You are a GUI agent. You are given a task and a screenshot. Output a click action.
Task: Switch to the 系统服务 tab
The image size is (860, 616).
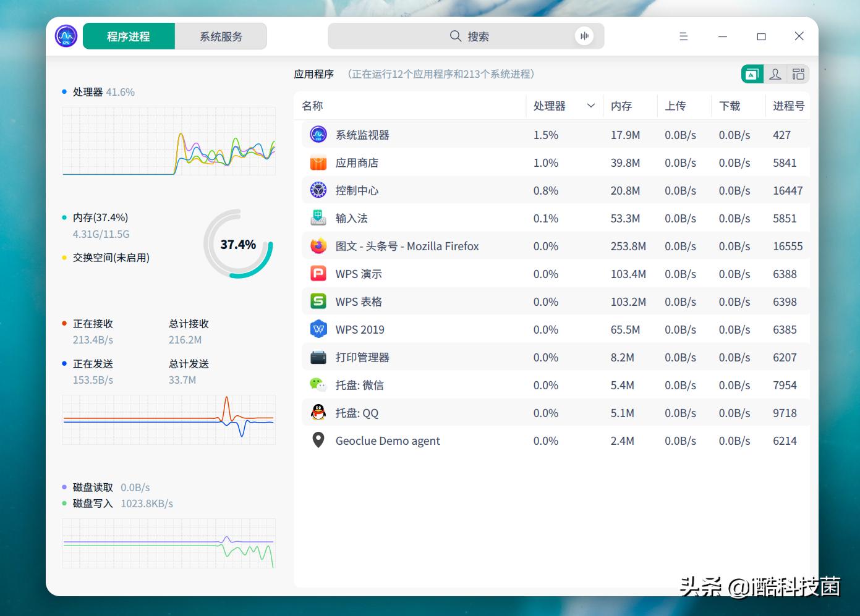pyautogui.click(x=220, y=36)
